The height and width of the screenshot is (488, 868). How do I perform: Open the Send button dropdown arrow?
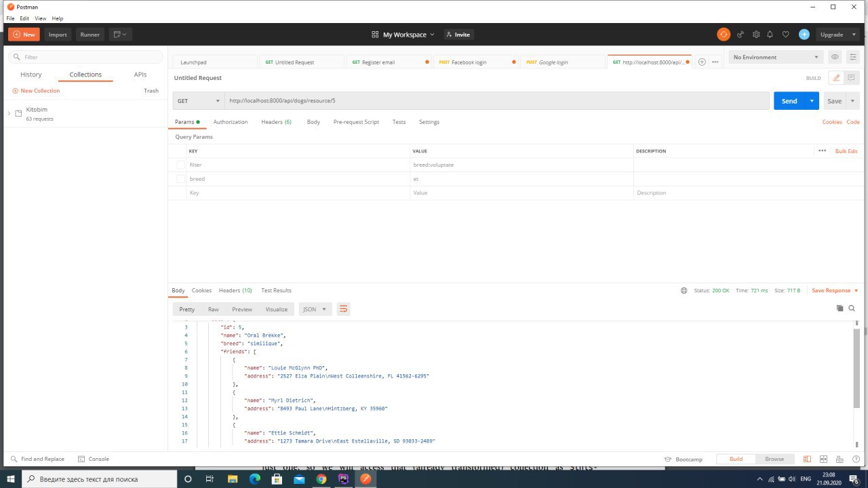tap(812, 101)
